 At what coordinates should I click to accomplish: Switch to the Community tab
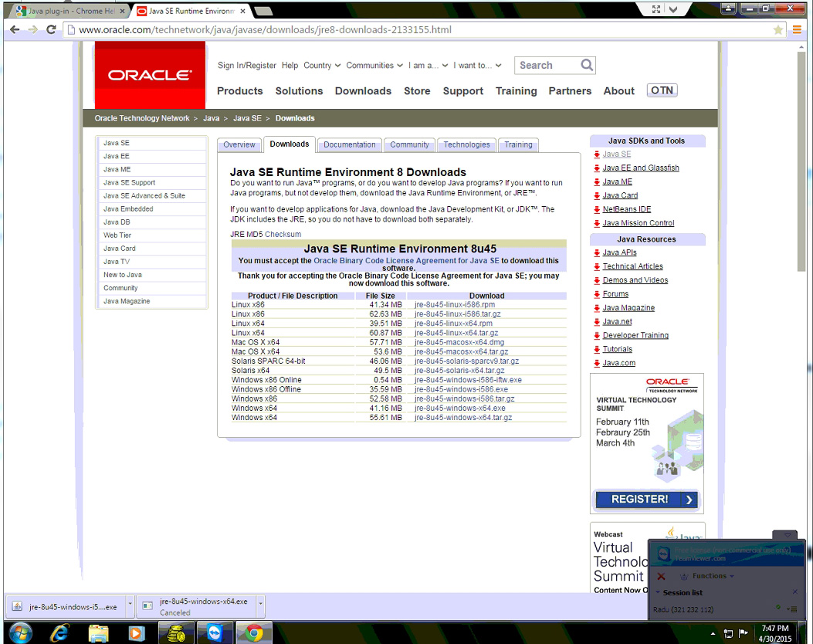[x=410, y=144]
